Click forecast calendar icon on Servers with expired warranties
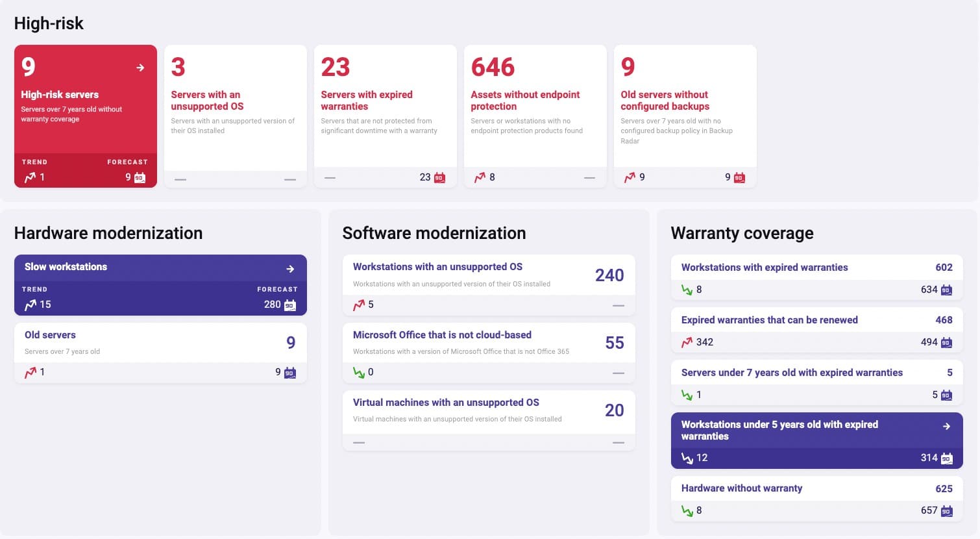This screenshot has width=980, height=539. click(x=439, y=177)
